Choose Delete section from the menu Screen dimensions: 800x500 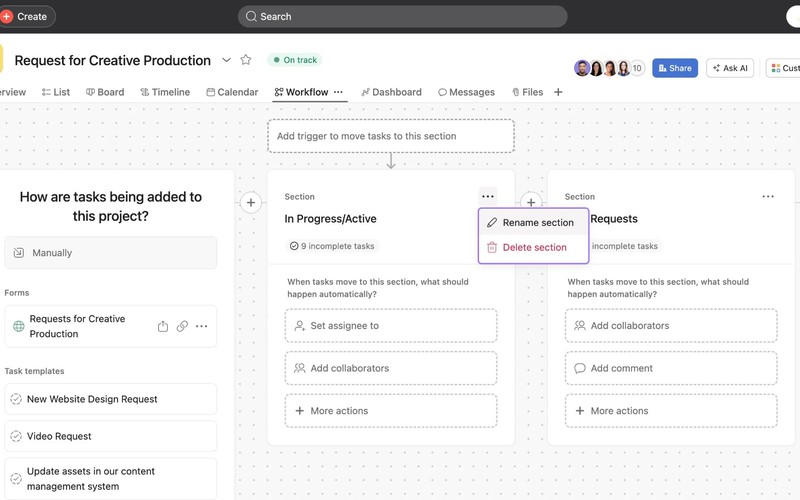[533, 247]
